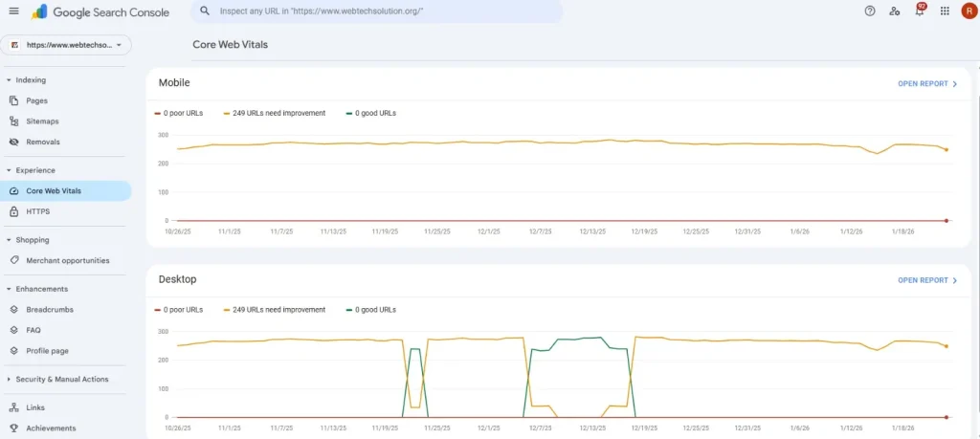The height and width of the screenshot is (439, 980).
Task: Click Mobile chart last orange data point
Action: click(x=947, y=150)
